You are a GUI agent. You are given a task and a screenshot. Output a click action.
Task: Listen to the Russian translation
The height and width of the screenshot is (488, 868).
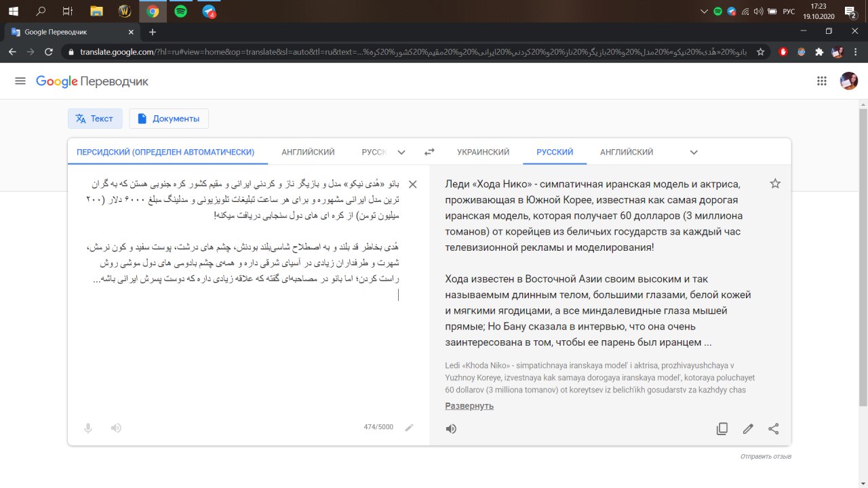(451, 428)
